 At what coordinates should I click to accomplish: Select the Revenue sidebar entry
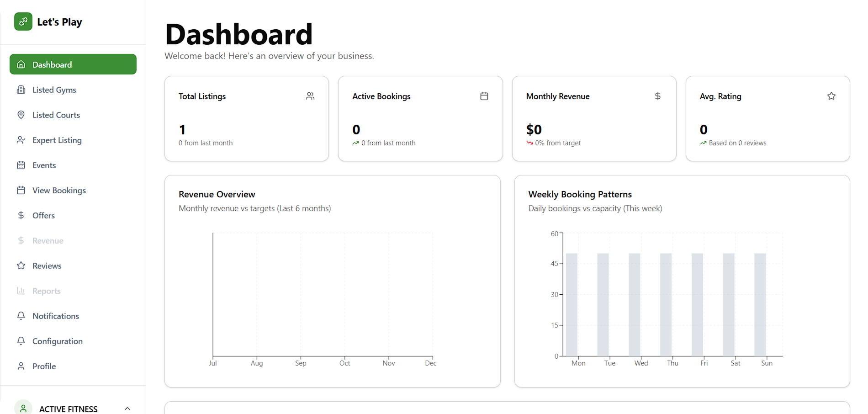73,240
